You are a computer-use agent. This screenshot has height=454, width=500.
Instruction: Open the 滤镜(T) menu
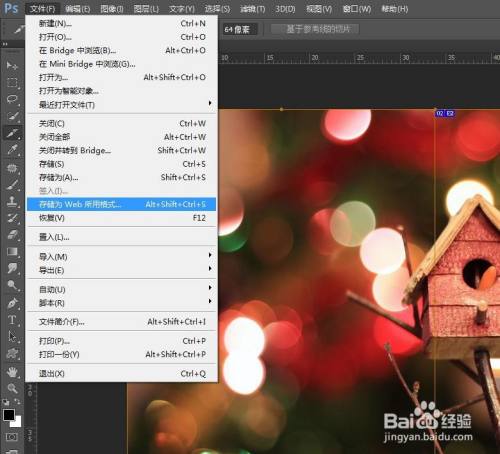pos(253,9)
